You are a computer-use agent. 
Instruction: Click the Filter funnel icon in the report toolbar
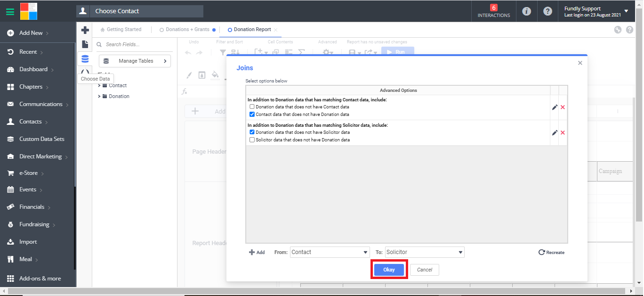click(x=223, y=52)
